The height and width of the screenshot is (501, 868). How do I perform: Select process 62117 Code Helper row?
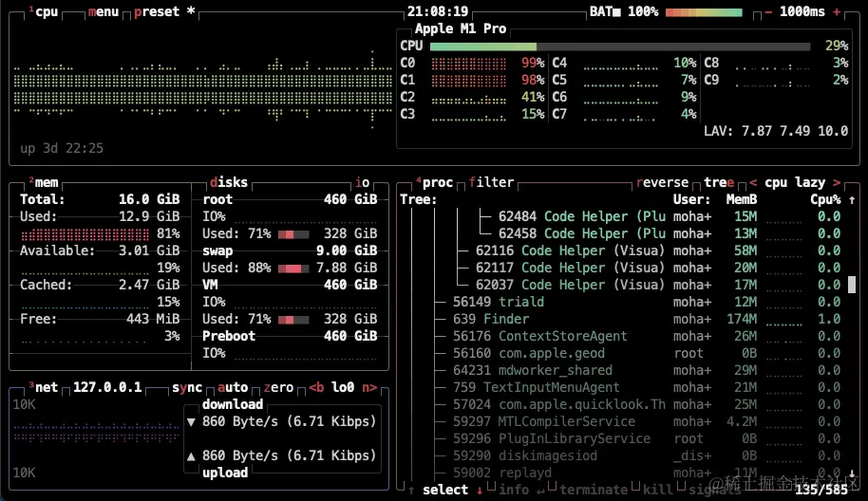tap(624, 269)
